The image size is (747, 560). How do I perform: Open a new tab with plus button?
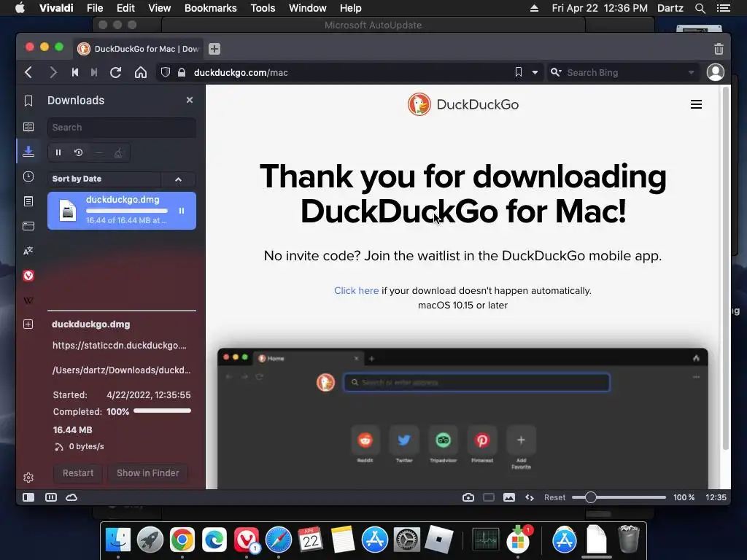coord(214,49)
